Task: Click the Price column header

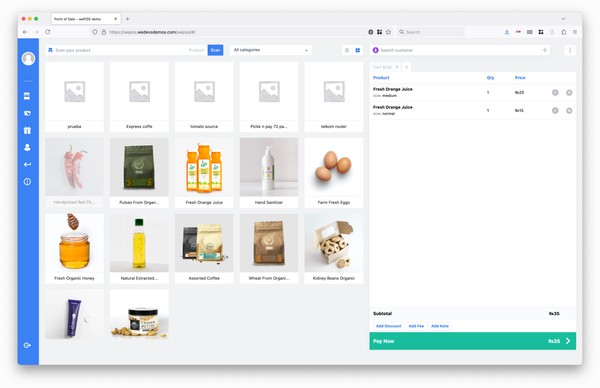Action: (x=520, y=78)
